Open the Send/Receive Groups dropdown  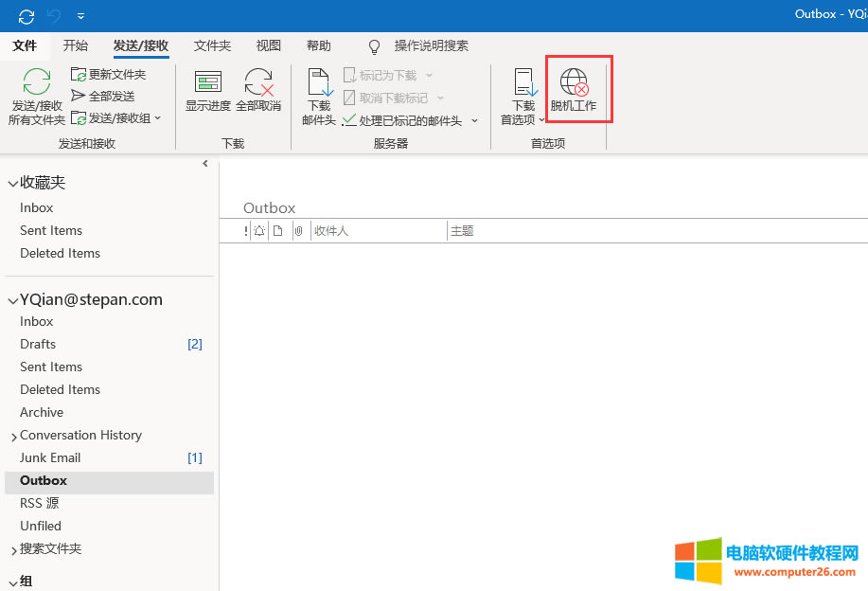tap(116, 117)
